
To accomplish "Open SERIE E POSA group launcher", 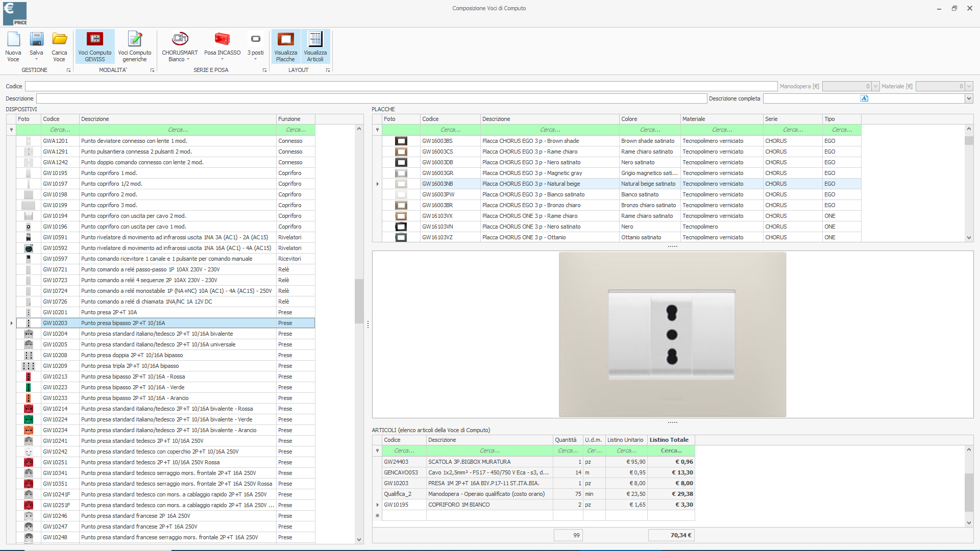I will click(264, 70).
